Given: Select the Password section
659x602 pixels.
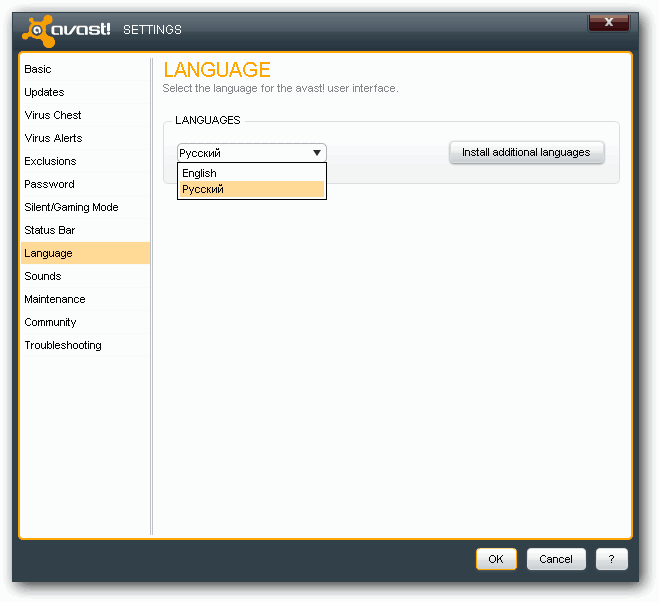Looking at the screenshot, I should [85, 184].
